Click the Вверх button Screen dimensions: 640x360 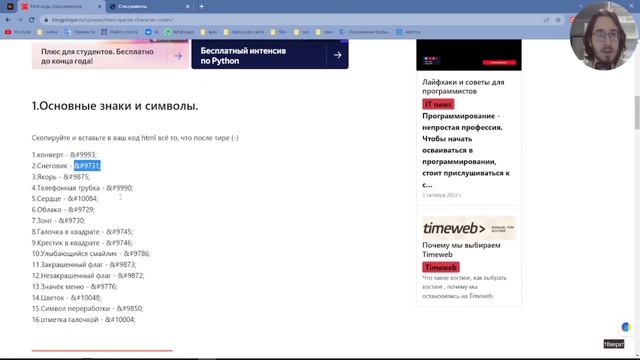coord(613,344)
